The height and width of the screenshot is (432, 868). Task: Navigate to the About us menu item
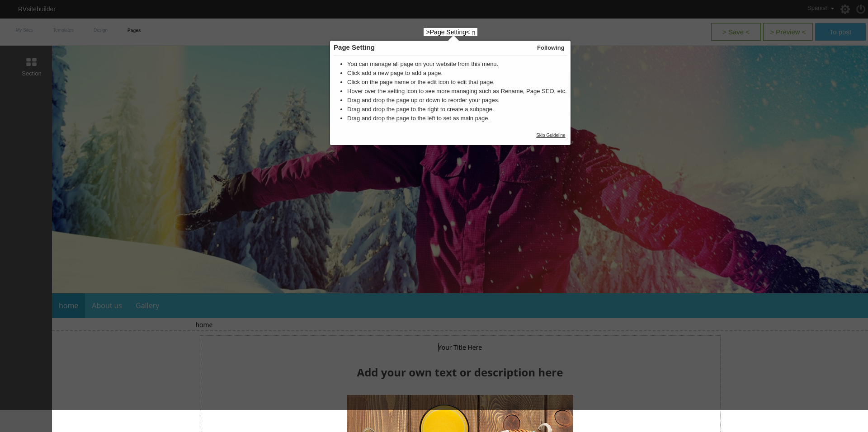click(107, 305)
